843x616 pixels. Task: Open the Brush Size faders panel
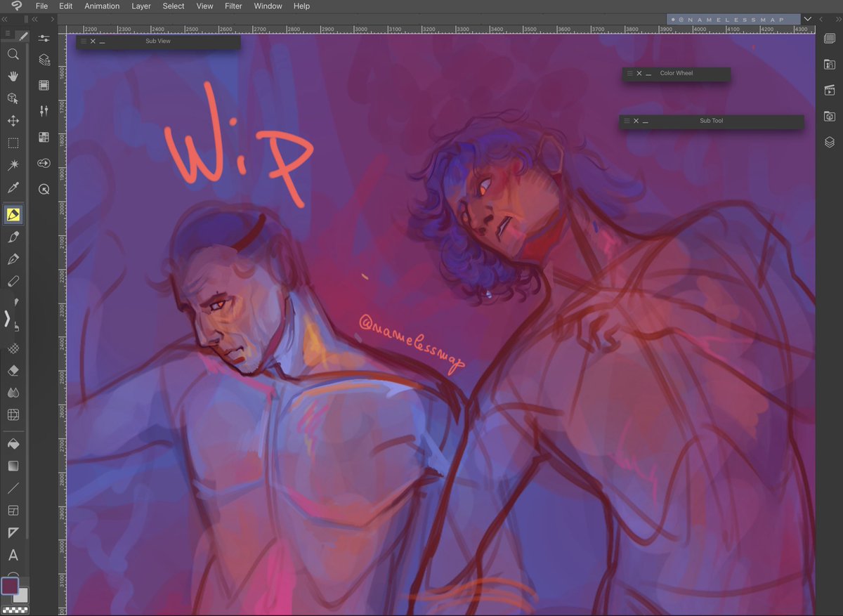(44, 111)
